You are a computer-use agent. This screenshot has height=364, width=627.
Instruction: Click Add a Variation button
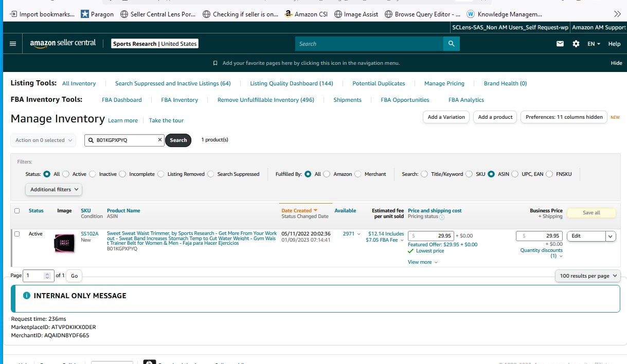[446, 117]
